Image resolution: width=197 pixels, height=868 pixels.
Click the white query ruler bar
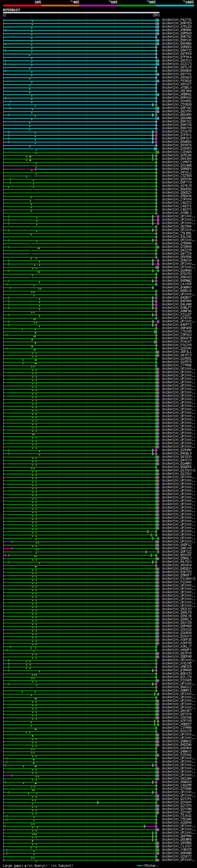[81, 12]
